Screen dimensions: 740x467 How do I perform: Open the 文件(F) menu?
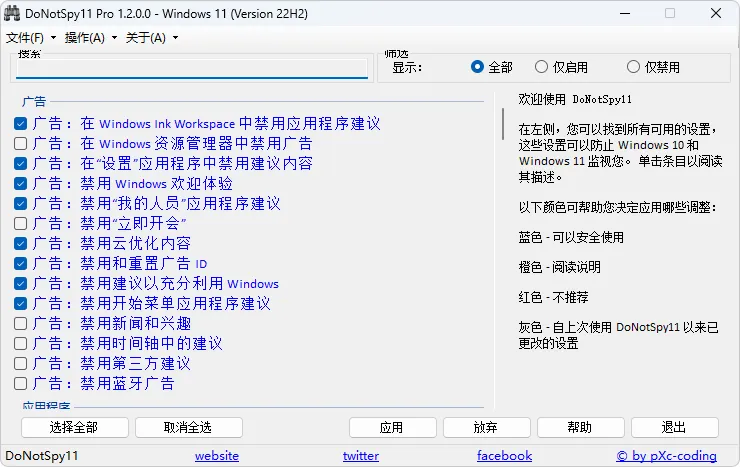click(x=25, y=38)
